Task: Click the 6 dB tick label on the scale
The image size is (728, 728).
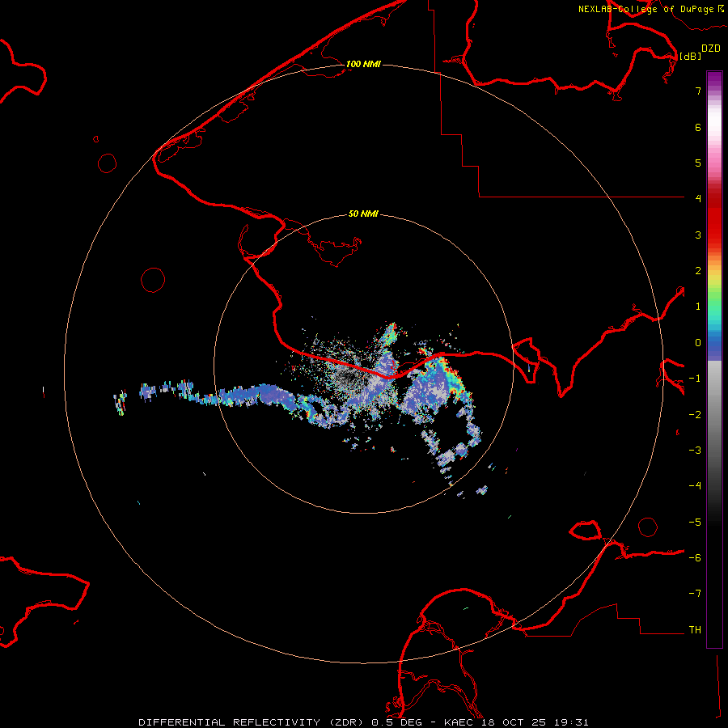Action: point(698,127)
